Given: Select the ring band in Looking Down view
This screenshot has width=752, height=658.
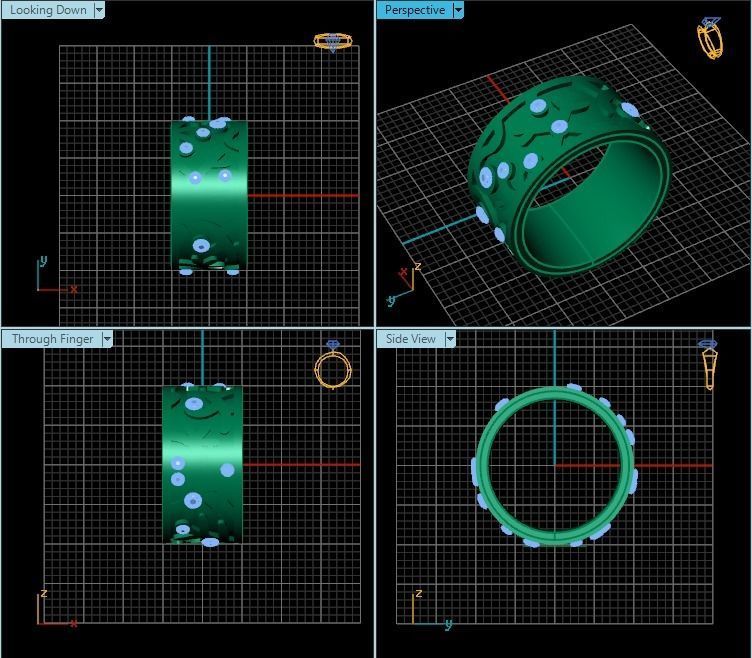Looking at the screenshot, I should click(x=210, y=196).
